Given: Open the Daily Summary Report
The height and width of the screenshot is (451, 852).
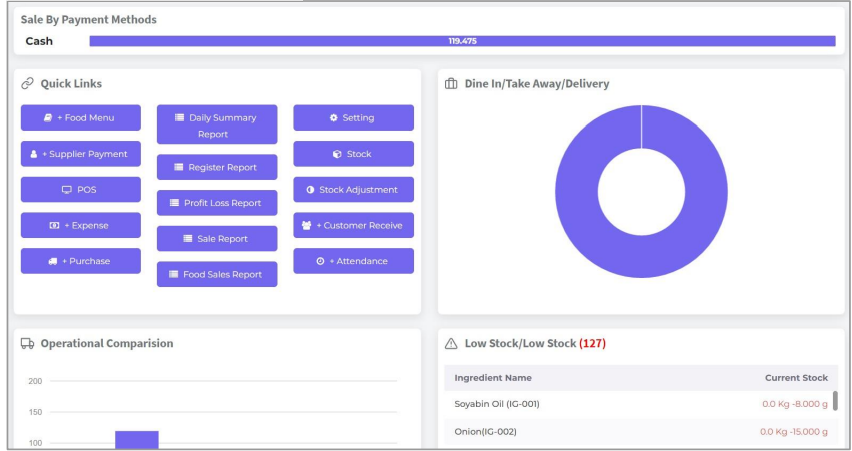Looking at the screenshot, I should pyautogui.click(x=217, y=124).
